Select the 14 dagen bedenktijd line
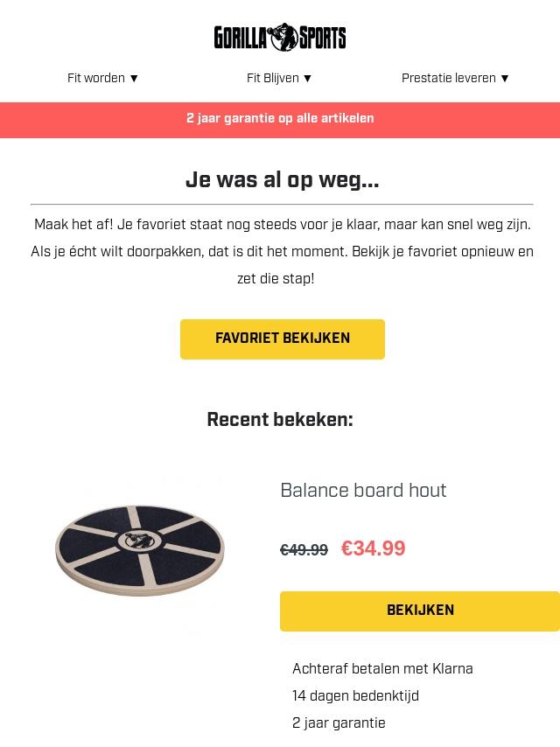The width and height of the screenshot is (560, 747). pos(355,696)
